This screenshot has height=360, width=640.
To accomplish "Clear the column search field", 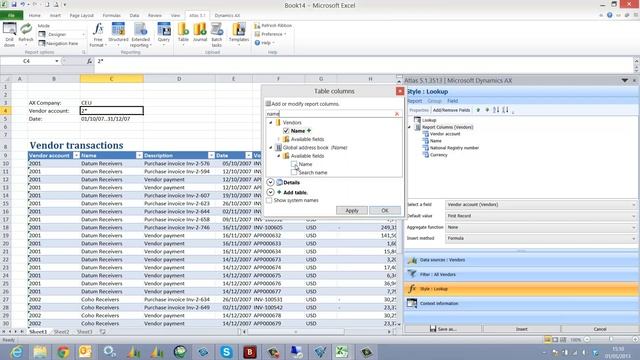I will click(x=397, y=114).
